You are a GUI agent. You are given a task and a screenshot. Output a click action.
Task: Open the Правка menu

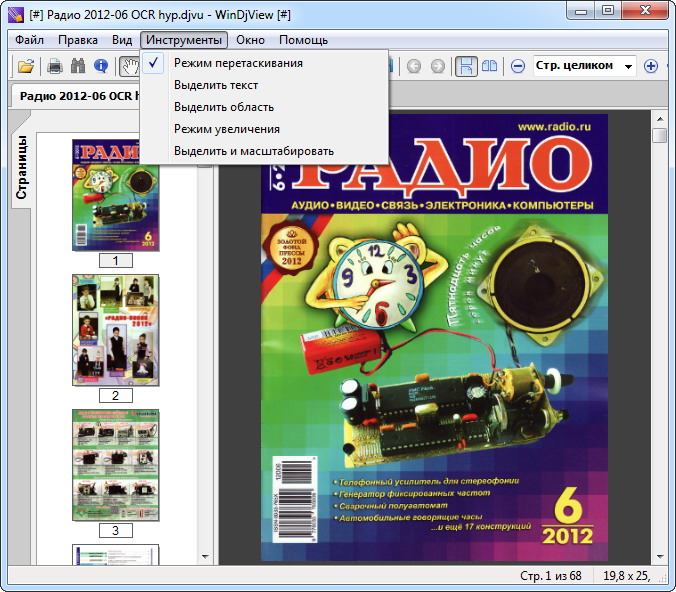(78, 40)
